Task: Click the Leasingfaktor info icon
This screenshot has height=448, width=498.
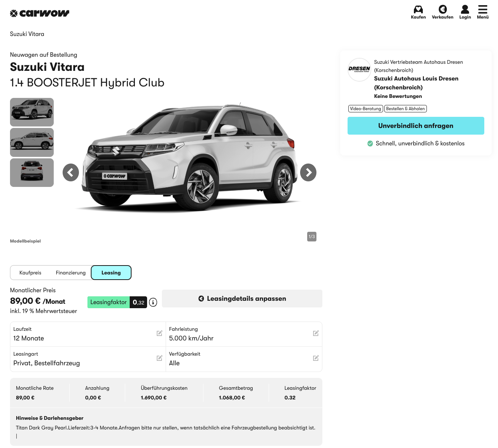Action: [x=153, y=302]
